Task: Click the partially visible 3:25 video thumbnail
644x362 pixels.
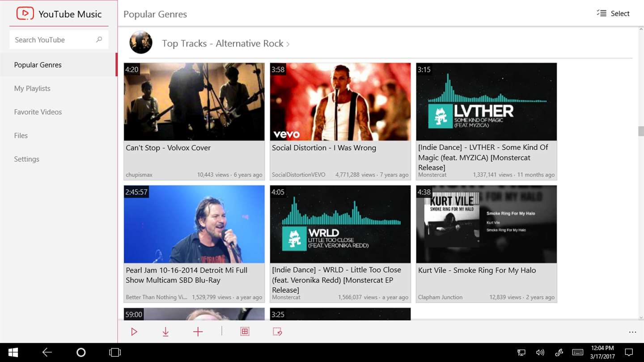Action: click(340, 314)
